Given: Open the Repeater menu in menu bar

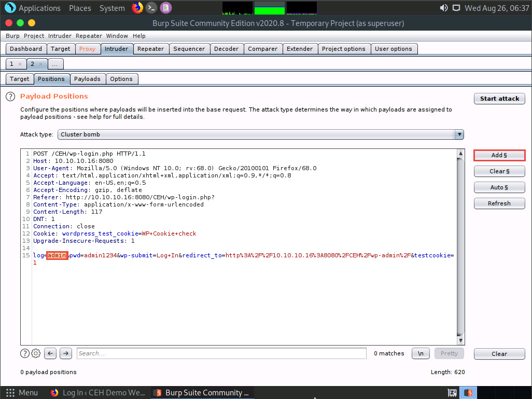Looking at the screenshot, I should tap(89, 36).
